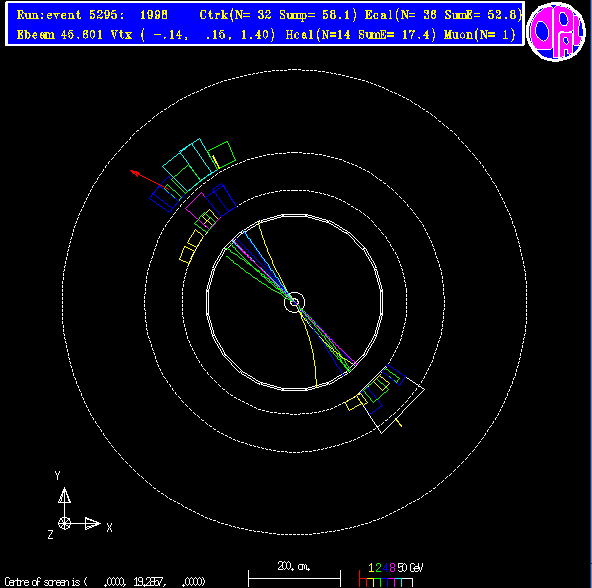
Task: Click the red arrowhead near the outer cluster
Action: pyautogui.click(x=134, y=173)
